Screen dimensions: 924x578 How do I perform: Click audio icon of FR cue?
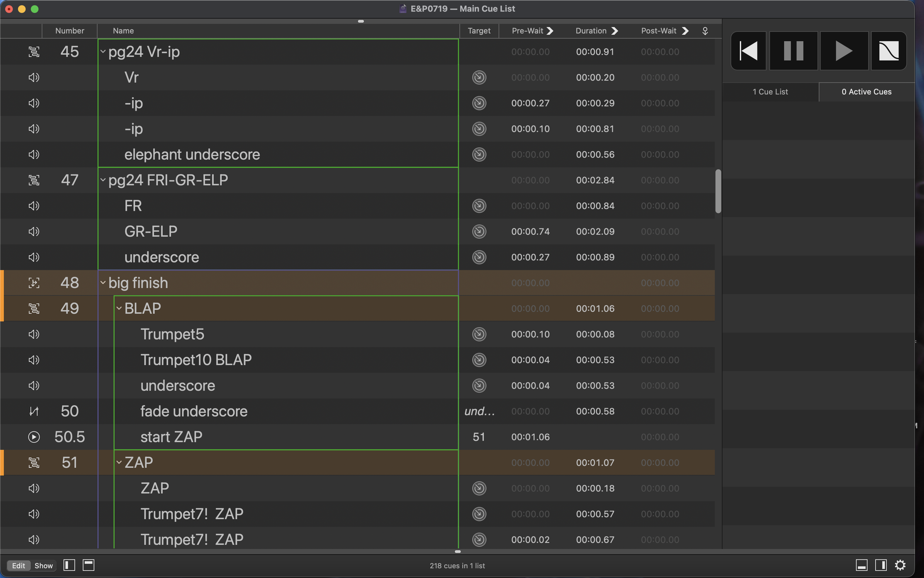pos(34,206)
